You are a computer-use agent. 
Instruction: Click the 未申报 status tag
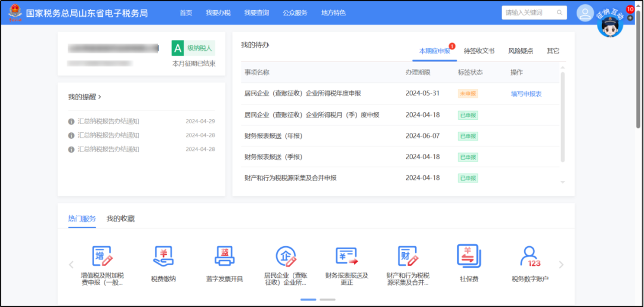468,94
